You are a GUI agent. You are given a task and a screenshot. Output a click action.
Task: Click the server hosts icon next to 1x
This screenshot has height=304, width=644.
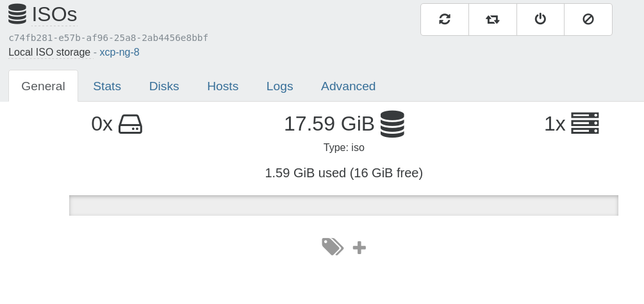[585, 123]
